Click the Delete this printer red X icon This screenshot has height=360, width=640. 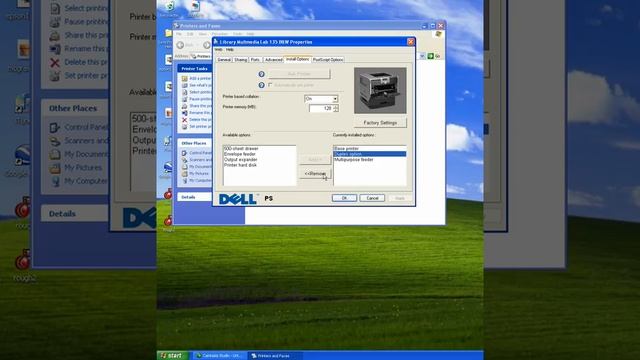point(184,120)
